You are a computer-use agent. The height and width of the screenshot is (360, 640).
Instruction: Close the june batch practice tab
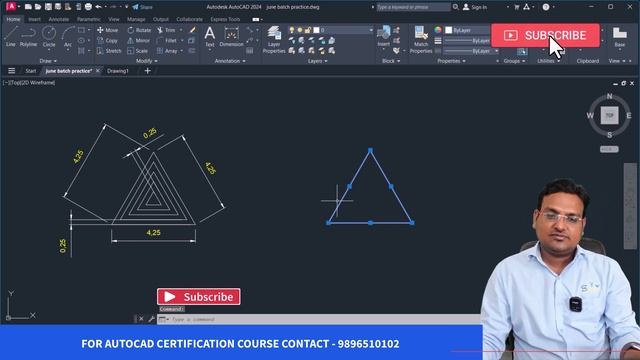(98, 71)
